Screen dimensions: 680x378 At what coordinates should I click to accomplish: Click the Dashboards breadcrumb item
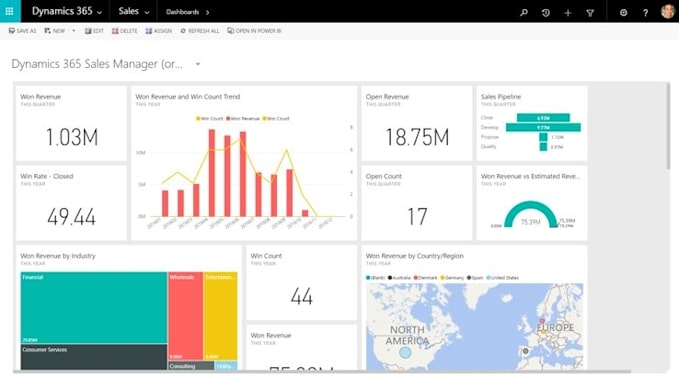tap(183, 12)
